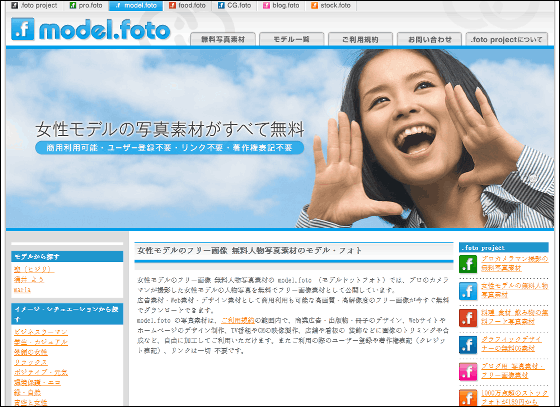
Task: Open the .foto projectについて navigation tab
Action: 506,39
